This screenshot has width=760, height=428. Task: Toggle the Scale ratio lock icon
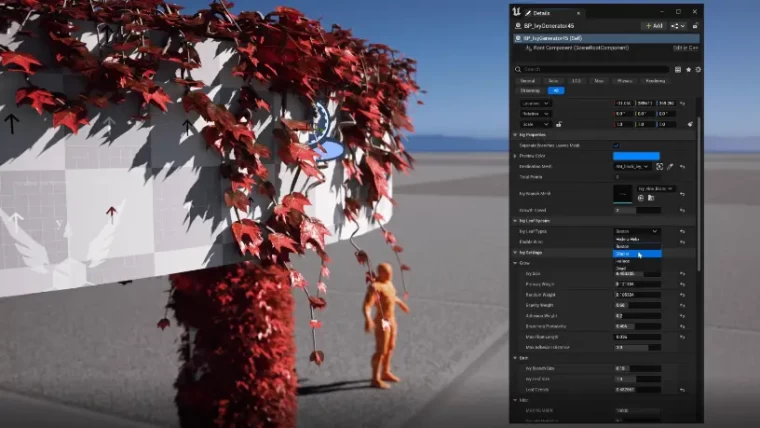(559, 125)
